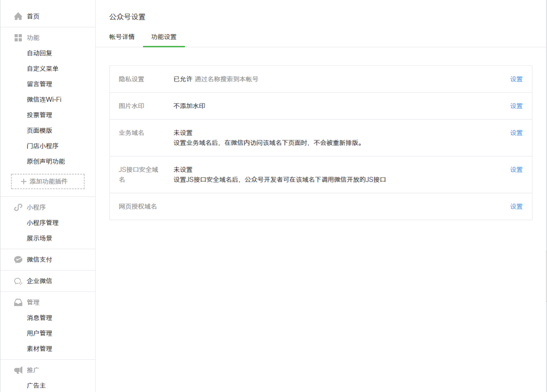Click the 公众号设置 page title
Viewport: 547px width, 392px height.
point(128,17)
